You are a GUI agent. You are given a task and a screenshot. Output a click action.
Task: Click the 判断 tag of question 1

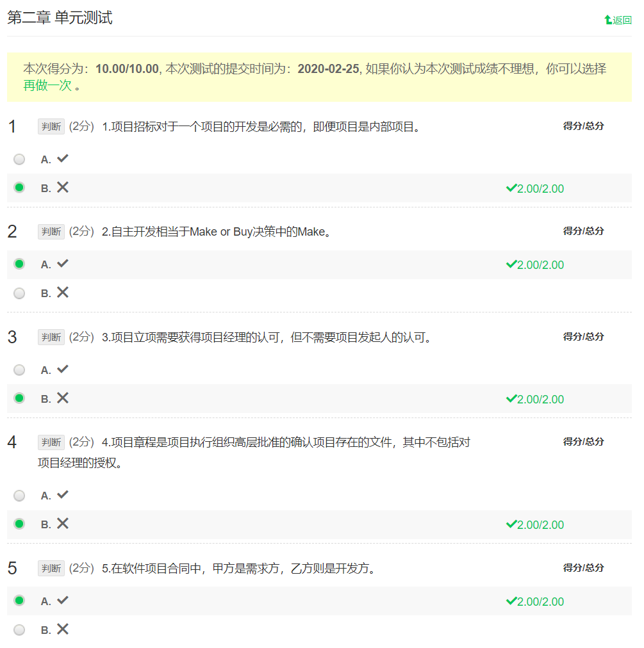[51, 126]
